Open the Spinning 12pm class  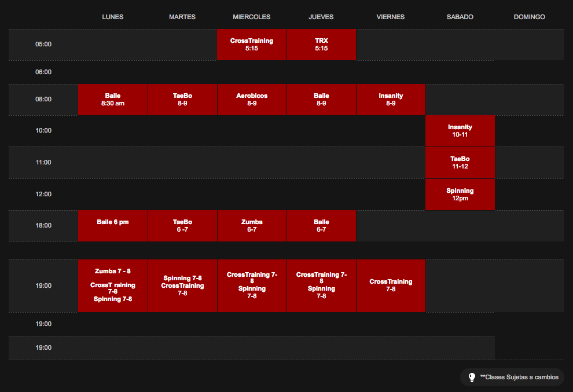coord(460,195)
